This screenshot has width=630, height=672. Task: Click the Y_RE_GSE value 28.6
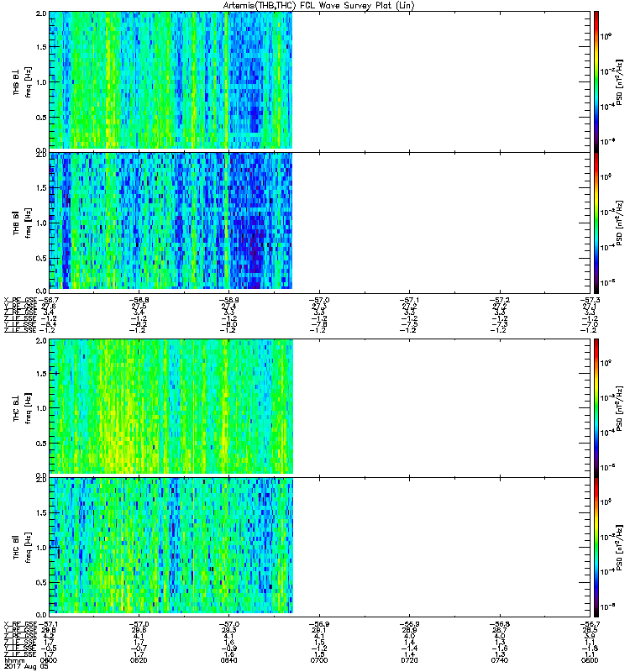click(138, 631)
